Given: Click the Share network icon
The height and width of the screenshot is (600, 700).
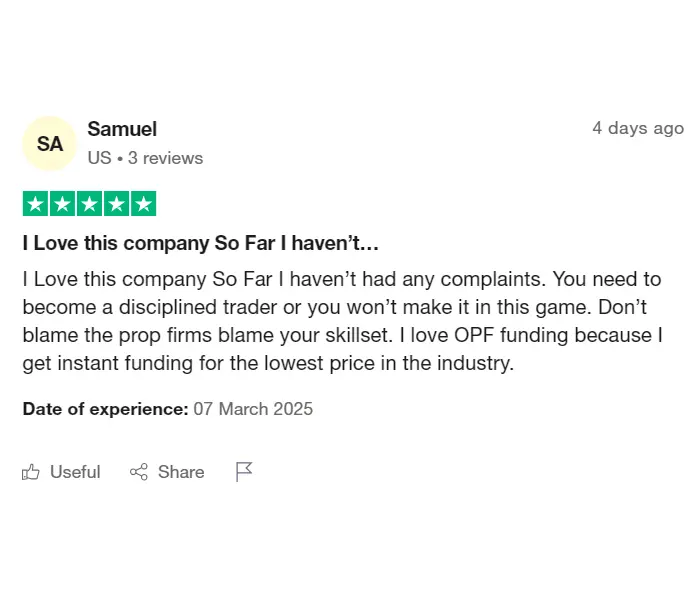Looking at the screenshot, I should 139,472.
